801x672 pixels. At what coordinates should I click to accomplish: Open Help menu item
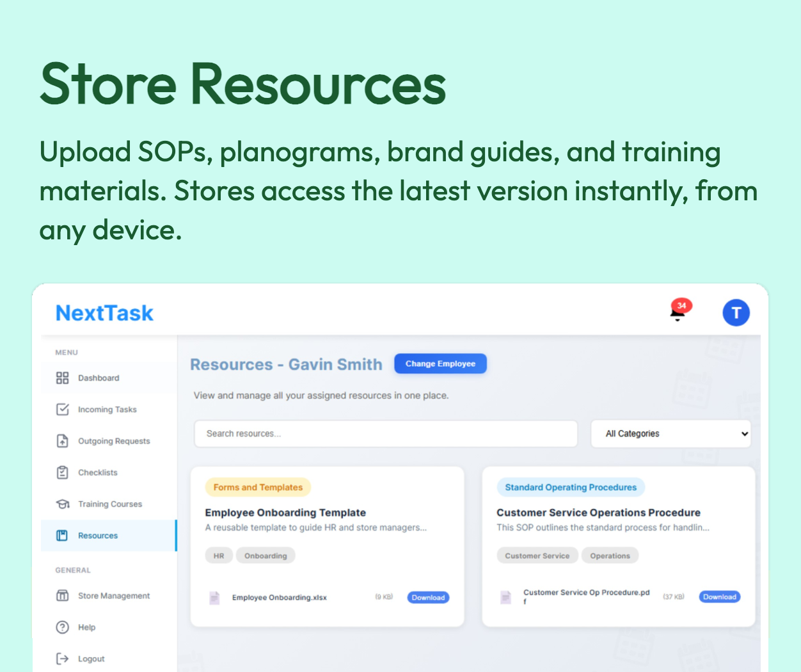point(109,627)
